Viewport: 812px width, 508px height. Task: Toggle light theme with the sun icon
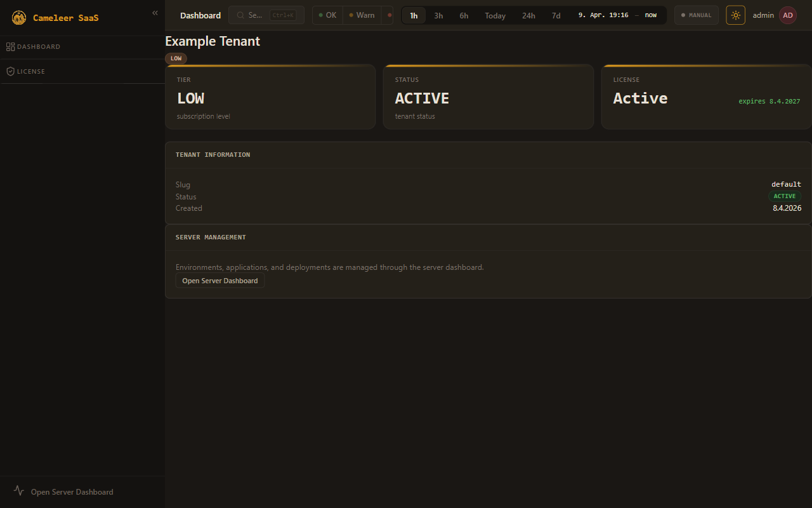[735, 15]
